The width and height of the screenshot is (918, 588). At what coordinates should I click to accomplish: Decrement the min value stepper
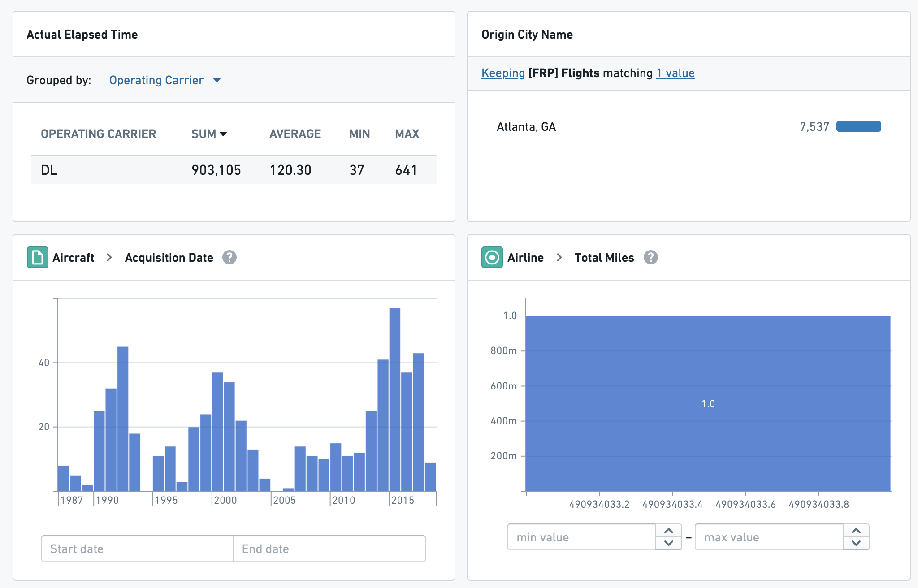pyautogui.click(x=669, y=543)
